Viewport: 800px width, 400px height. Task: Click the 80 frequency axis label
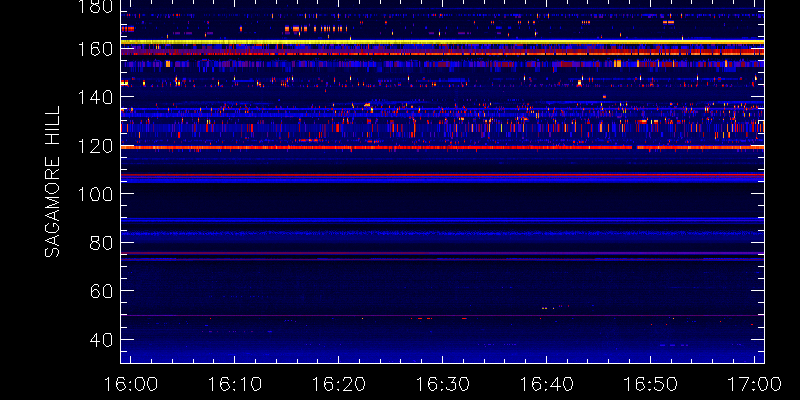101,243
